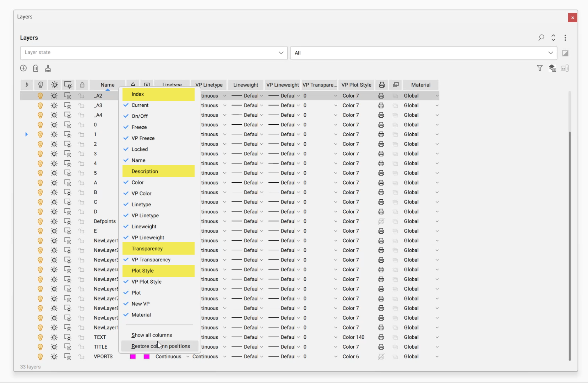Screen dimensions: 588x383
Task: Click the New VP column header icon
Action: coord(396,85)
